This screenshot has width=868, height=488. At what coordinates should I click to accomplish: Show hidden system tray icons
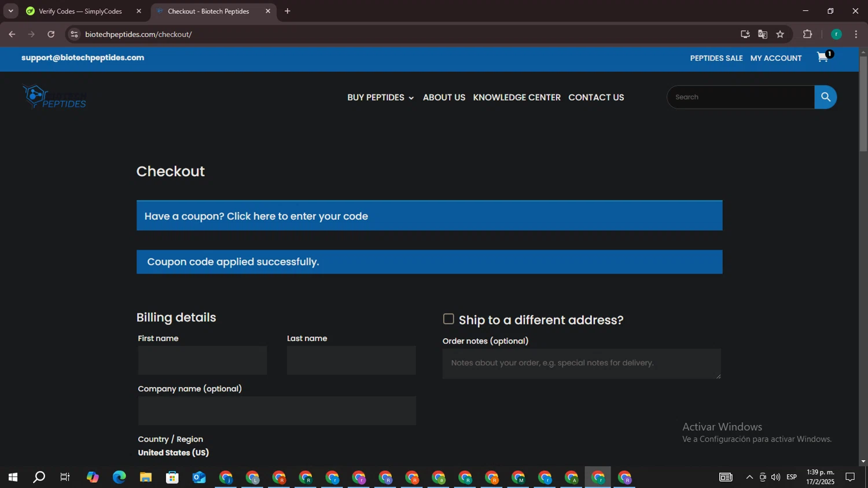pos(749,478)
